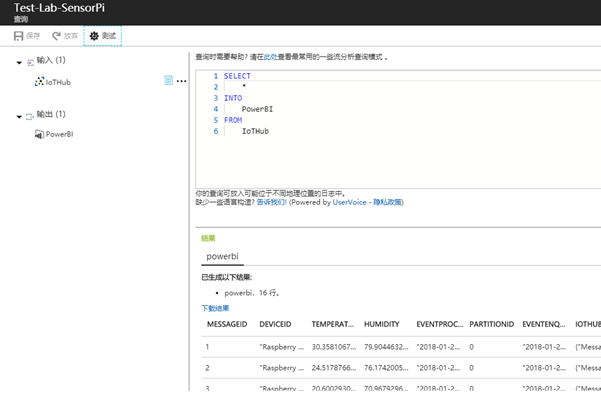Select the IoTHub input item
The width and height of the screenshot is (601, 393).
coord(58,82)
